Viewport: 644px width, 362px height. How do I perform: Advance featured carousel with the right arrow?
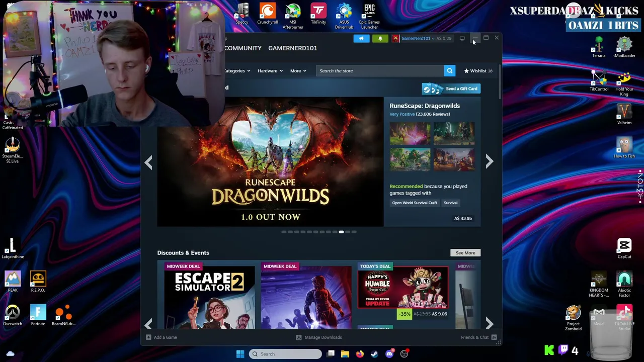(x=490, y=161)
